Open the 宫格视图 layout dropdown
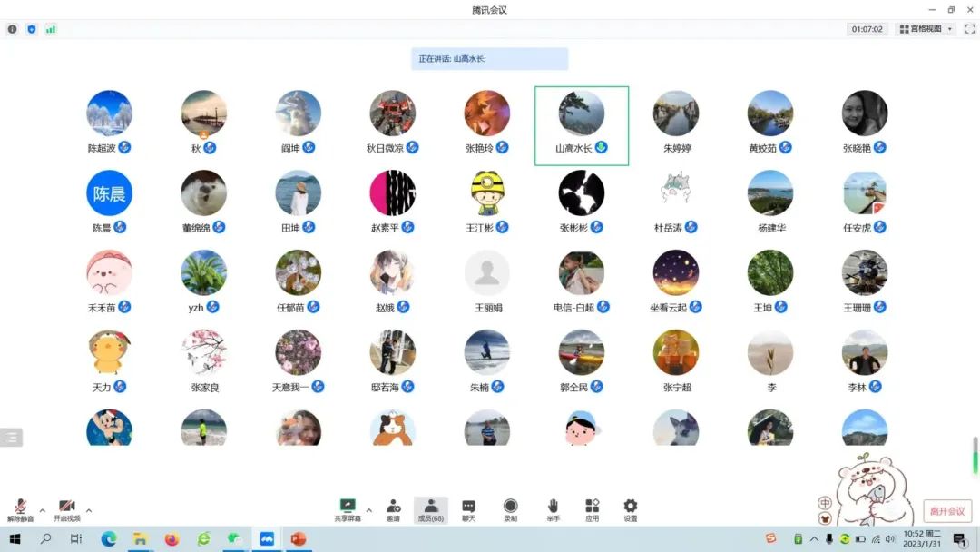The width and height of the screenshot is (980, 552). click(926, 29)
